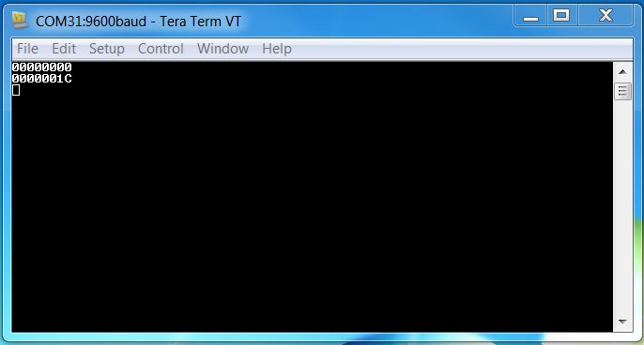Close the Tera Term window
644x345 pixels.
[x=606, y=16]
